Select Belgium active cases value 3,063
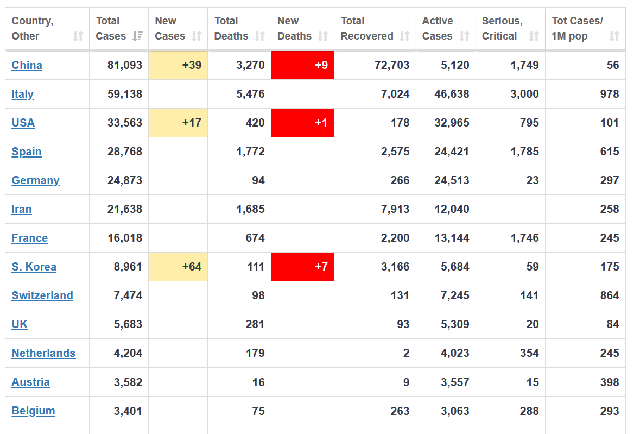 pos(455,411)
